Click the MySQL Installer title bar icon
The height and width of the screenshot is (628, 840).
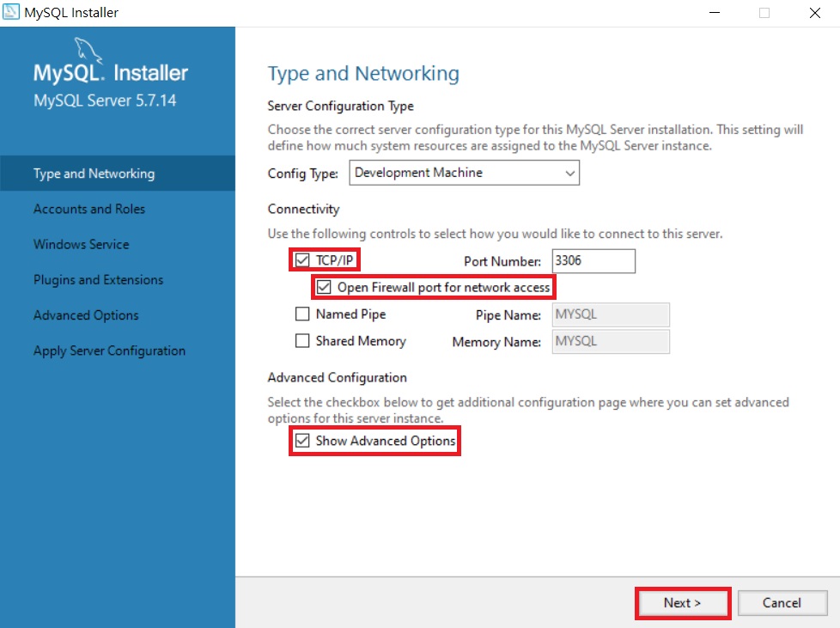tap(10, 12)
